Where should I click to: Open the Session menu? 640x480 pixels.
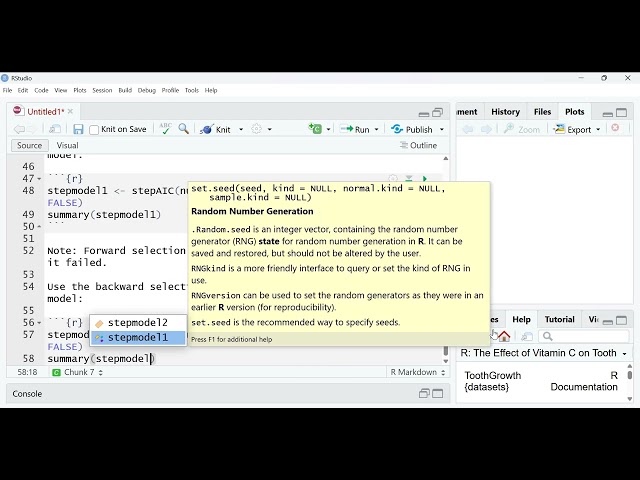click(102, 90)
